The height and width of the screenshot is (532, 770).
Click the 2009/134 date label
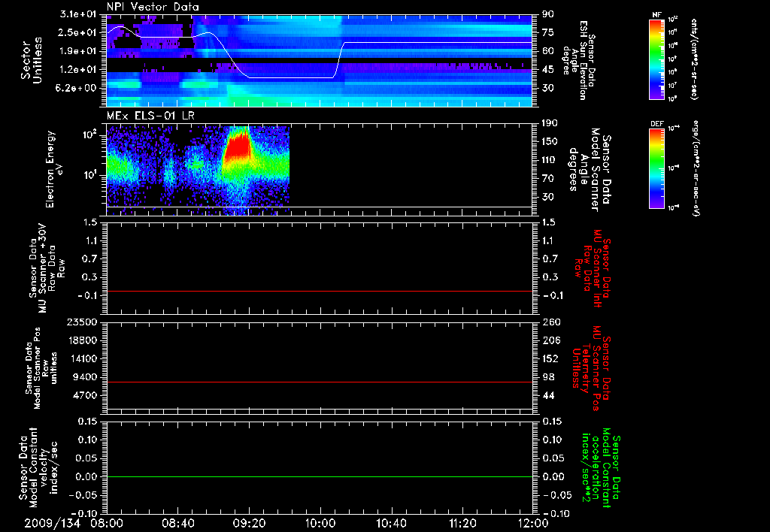coord(53,523)
